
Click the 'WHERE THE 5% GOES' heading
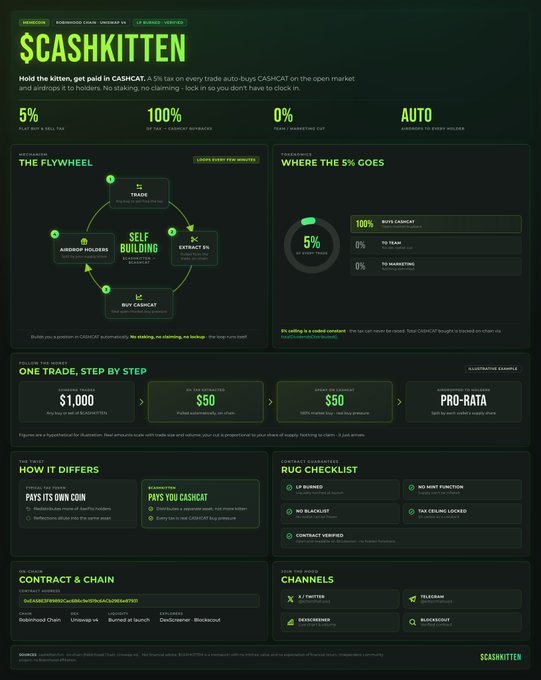[x=332, y=163]
